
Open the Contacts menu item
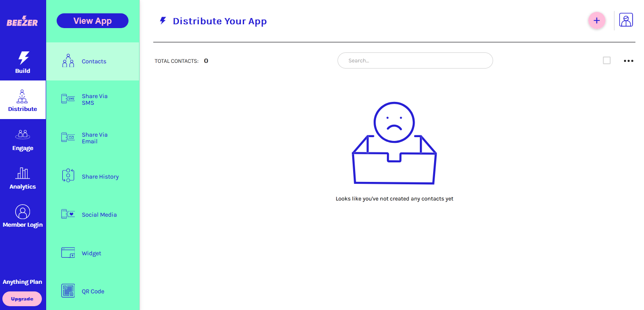(x=93, y=61)
